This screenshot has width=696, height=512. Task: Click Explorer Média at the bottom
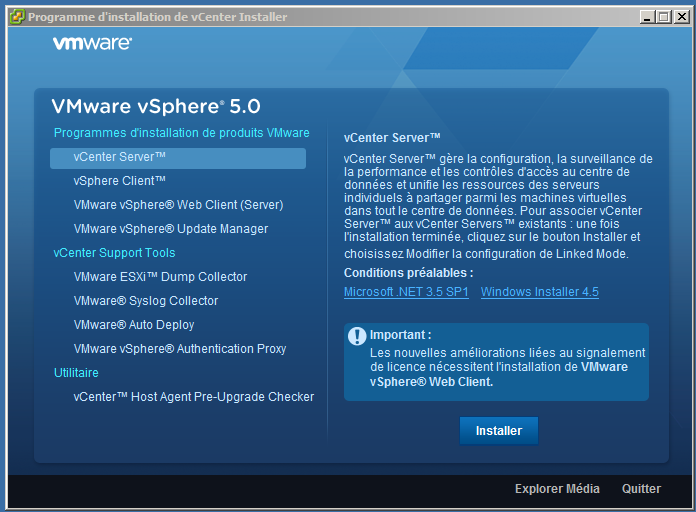click(557, 488)
